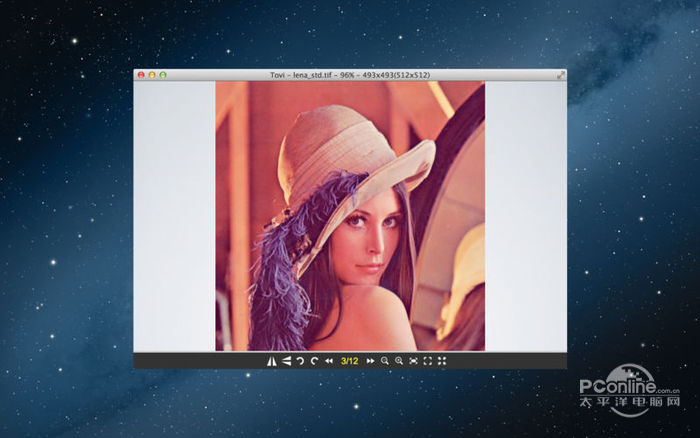Click the lena_std.tif picture in viewer
The height and width of the screenshot is (438, 700).
pyautogui.click(x=350, y=216)
